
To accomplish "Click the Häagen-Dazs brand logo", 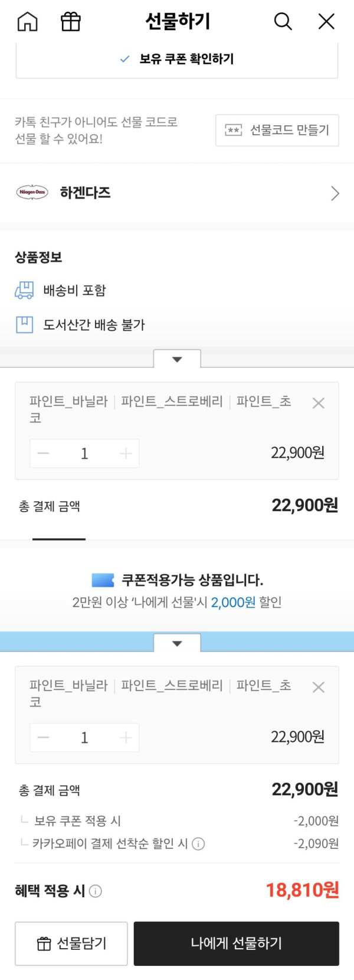I will (32, 193).
